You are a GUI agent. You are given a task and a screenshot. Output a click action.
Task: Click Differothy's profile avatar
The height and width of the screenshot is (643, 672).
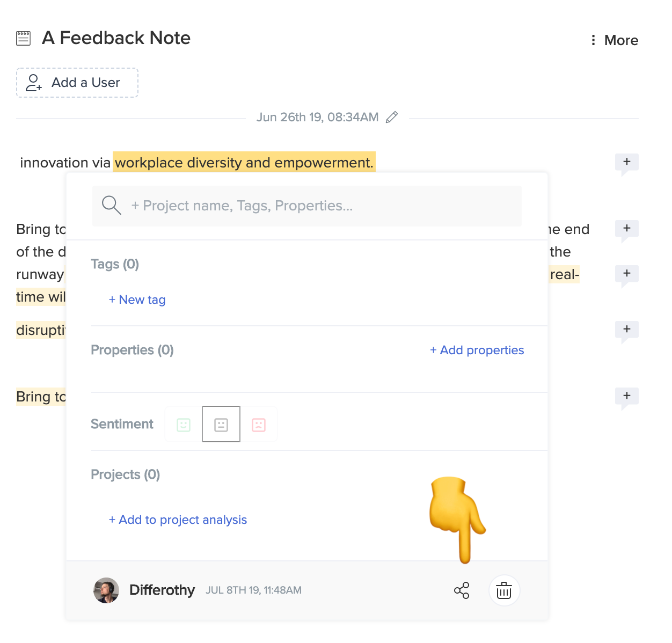(106, 590)
